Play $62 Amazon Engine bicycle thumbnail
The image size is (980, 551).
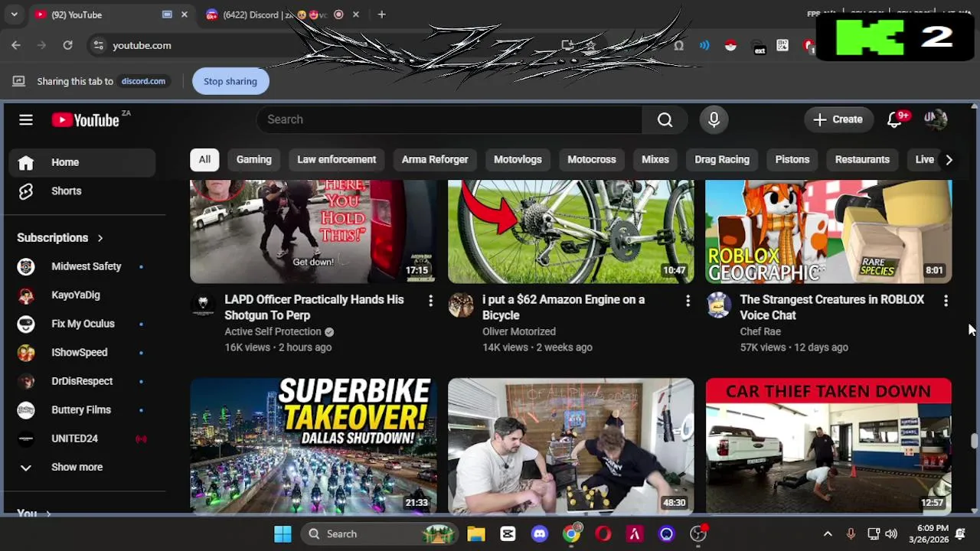pyautogui.click(x=571, y=231)
